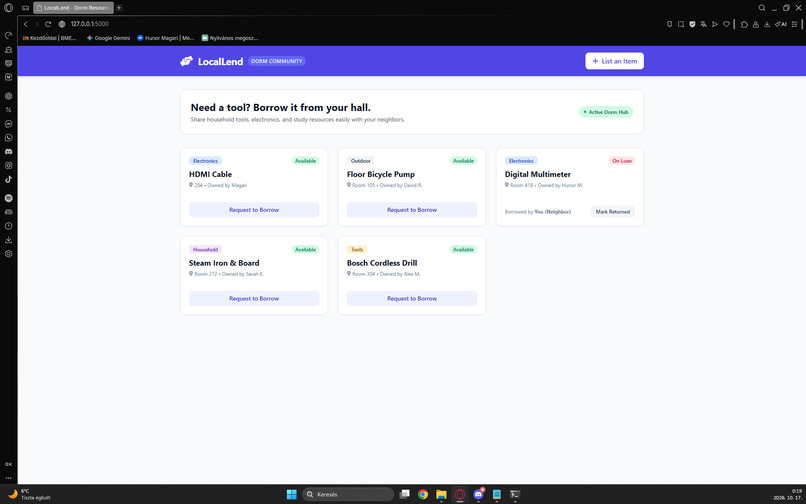Click the On Loan status badge

pos(621,161)
